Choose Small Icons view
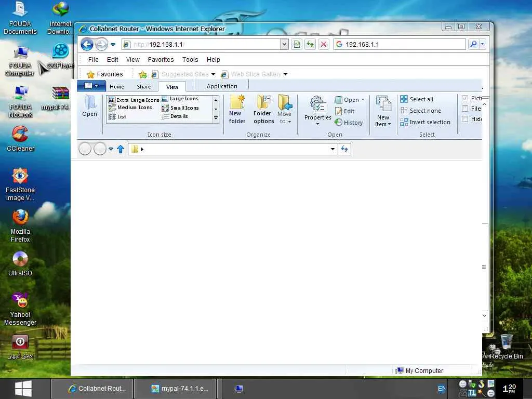 [x=180, y=108]
